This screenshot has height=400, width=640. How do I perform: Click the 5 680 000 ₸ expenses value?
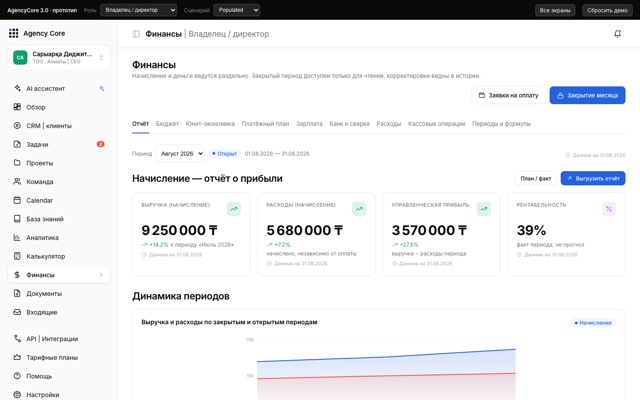305,230
